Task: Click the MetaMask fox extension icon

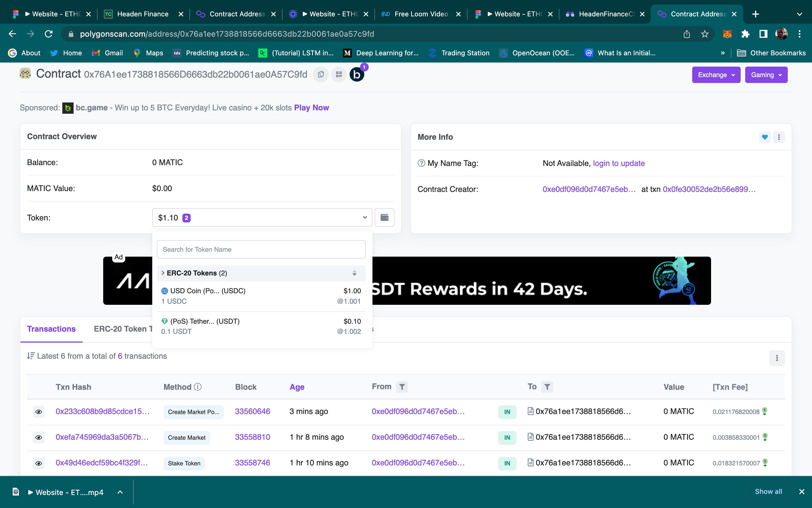Action: click(x=727, y=34)
